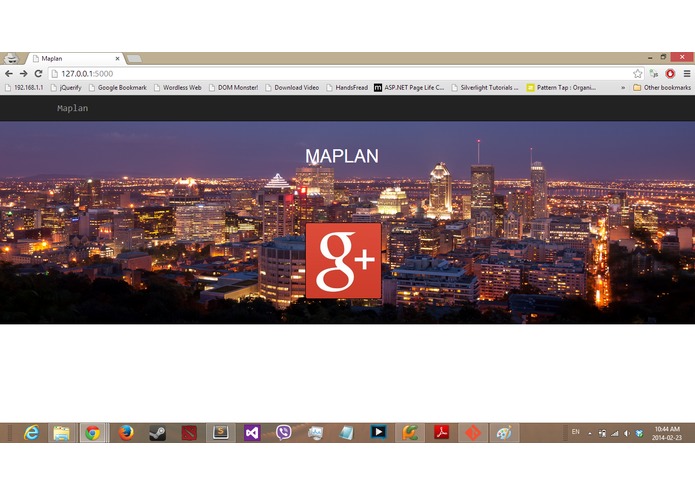Open the Other bookmarks folder
695x494 pixels.
(662, 88)
